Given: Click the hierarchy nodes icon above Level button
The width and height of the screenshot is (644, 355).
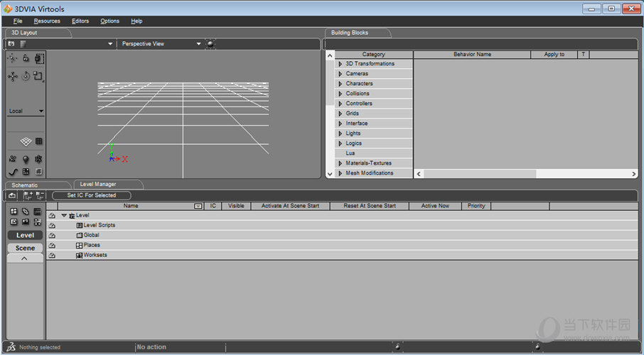Looking at the screenshot, I should click(38, 222).
